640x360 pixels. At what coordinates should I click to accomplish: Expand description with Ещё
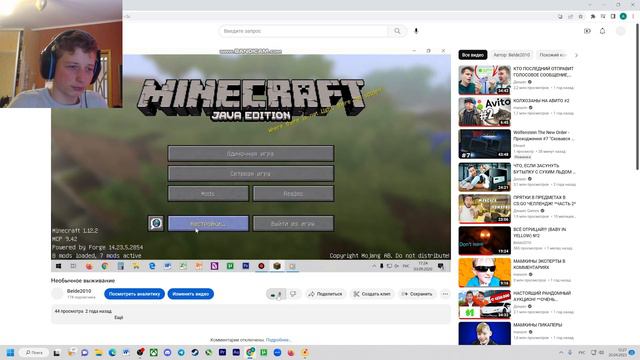click(x=118, y=317)
